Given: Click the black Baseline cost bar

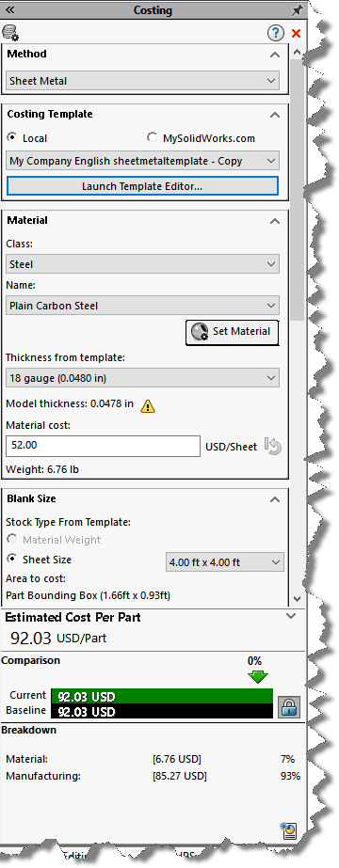Looking at the screenshot, I should point(162,711).
